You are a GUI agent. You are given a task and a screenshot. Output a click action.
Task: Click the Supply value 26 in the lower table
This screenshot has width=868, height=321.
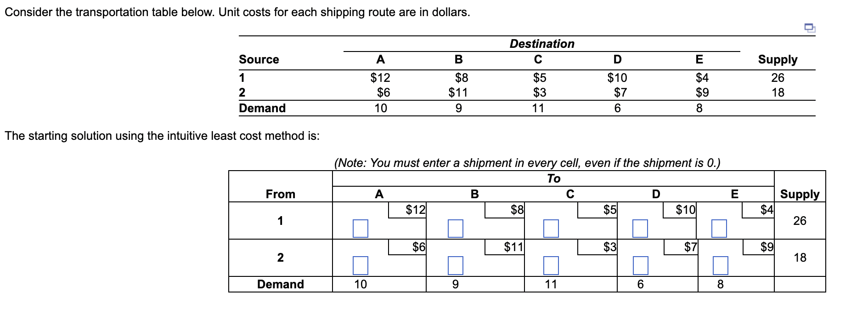pos(800,221)
